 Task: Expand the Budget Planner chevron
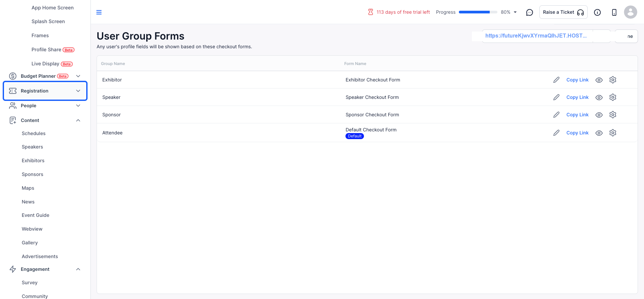(78, 76)
